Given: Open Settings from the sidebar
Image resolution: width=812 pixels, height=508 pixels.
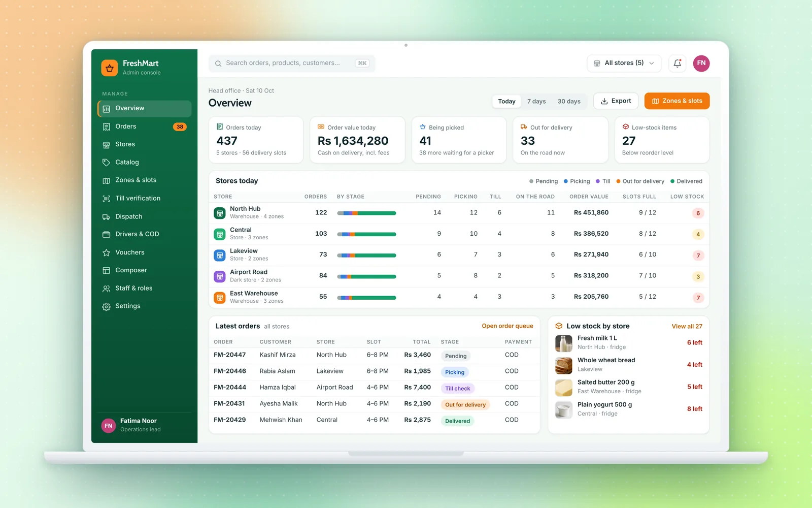Looking at the screenshot, I should (x=145, y=306).
